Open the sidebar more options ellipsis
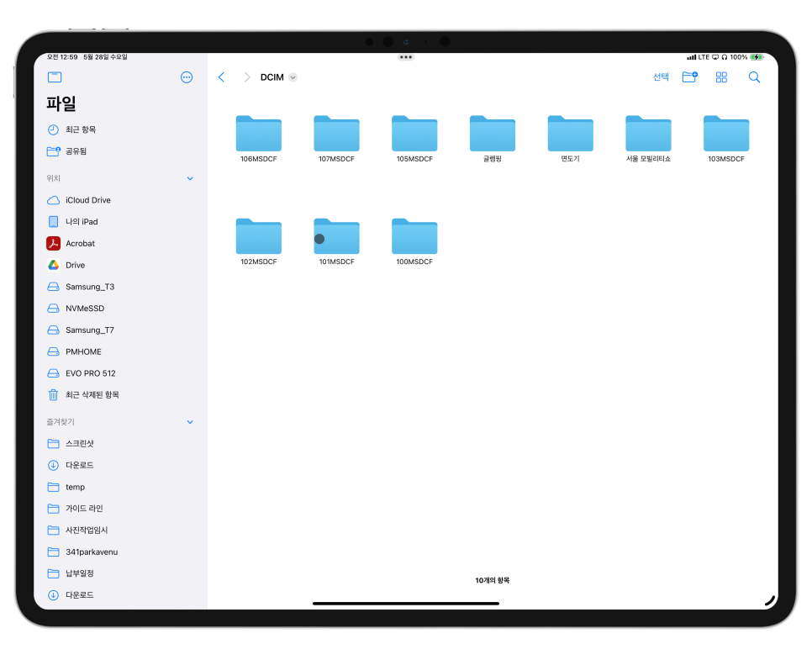 tap(187, 77)
